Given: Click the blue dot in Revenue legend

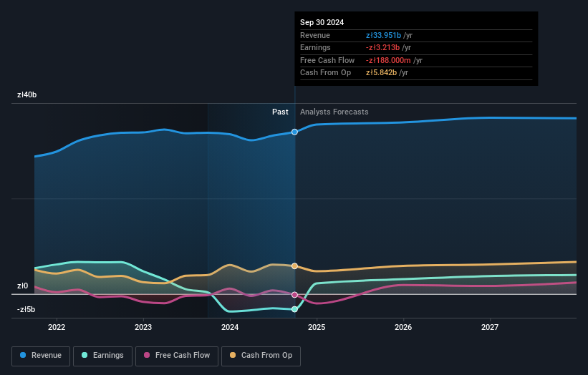Looking at the screenshot, I should pyautogui.click(x=23, y=355).
